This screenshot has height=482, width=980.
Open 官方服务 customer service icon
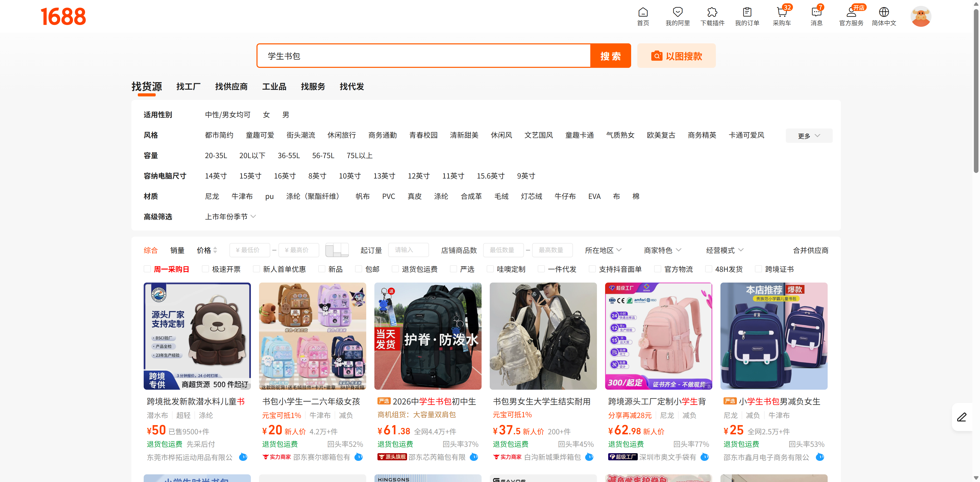tap(851, 12)
